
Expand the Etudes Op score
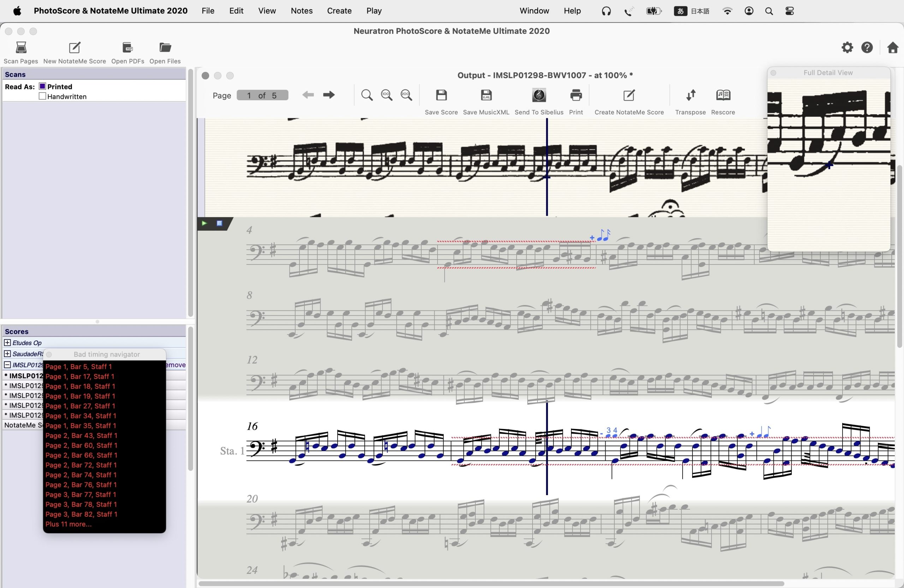pyautogui.click(x=7, y=343)
